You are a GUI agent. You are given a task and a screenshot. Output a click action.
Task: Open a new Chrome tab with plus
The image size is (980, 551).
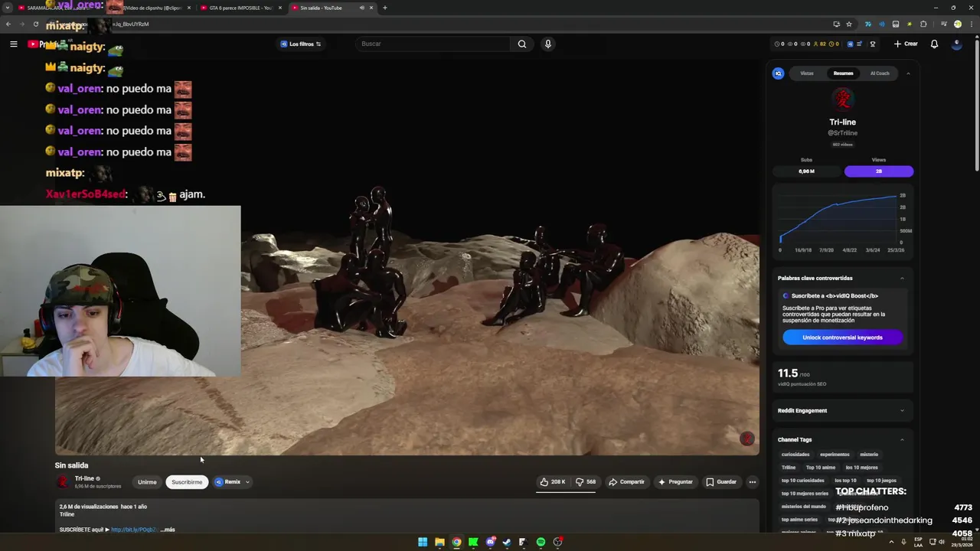coord(384,8)
